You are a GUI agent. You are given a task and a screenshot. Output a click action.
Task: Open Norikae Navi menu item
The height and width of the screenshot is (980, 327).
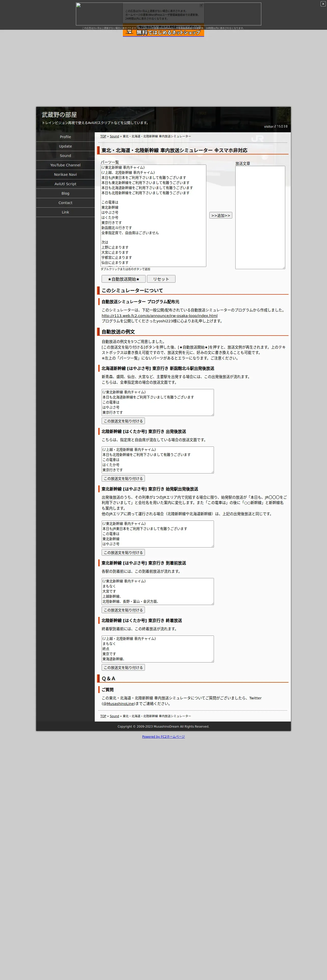(x=65, y=175)
